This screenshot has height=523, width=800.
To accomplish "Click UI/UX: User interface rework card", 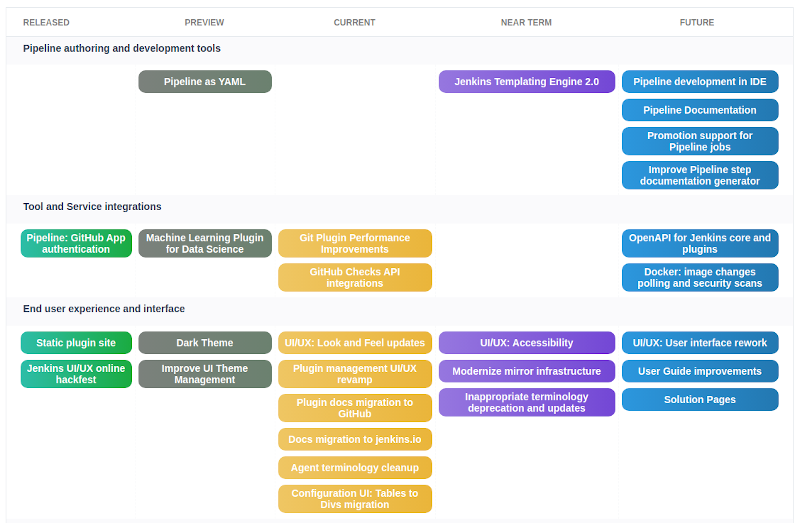I will point(699,343).
